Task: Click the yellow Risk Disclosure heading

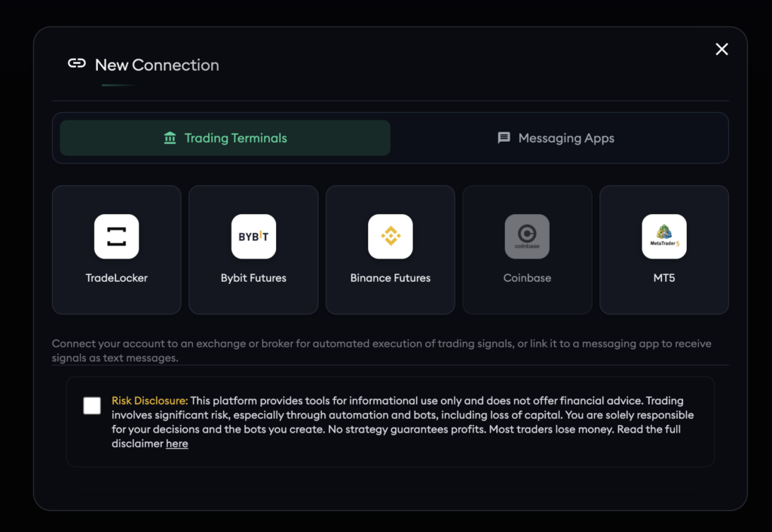Action: (149, 401)
